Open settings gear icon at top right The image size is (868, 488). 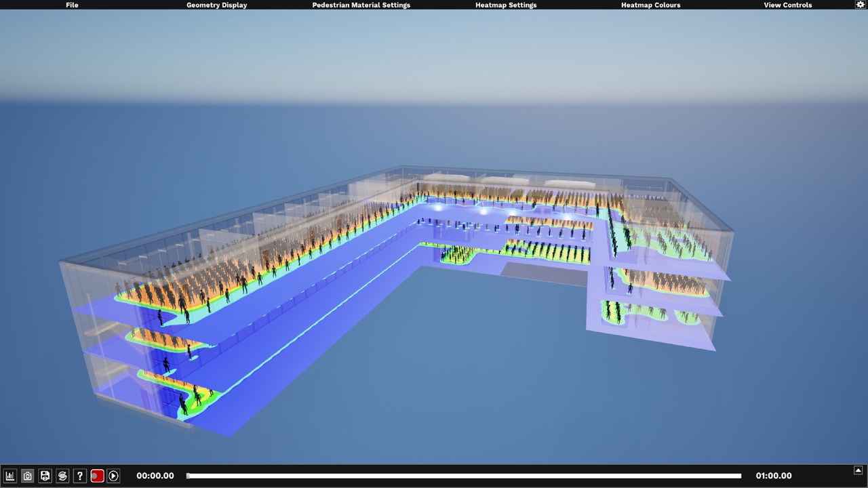point(861,5)
